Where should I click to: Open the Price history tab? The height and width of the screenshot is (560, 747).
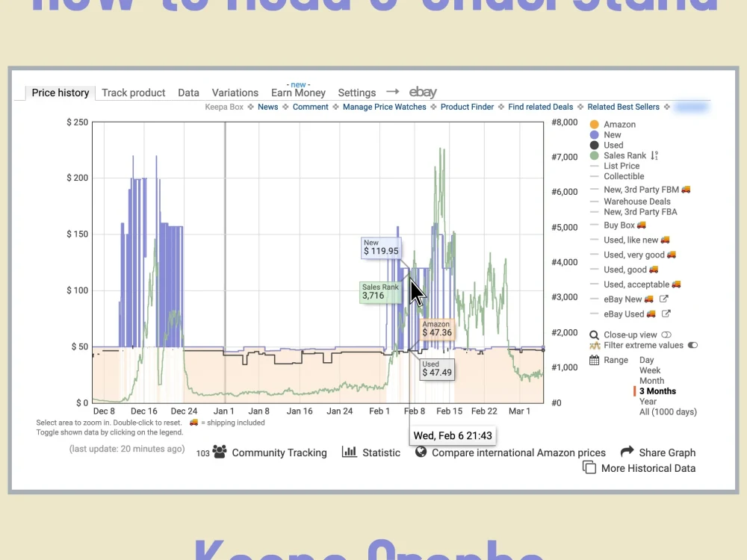(x=61, y=93)
